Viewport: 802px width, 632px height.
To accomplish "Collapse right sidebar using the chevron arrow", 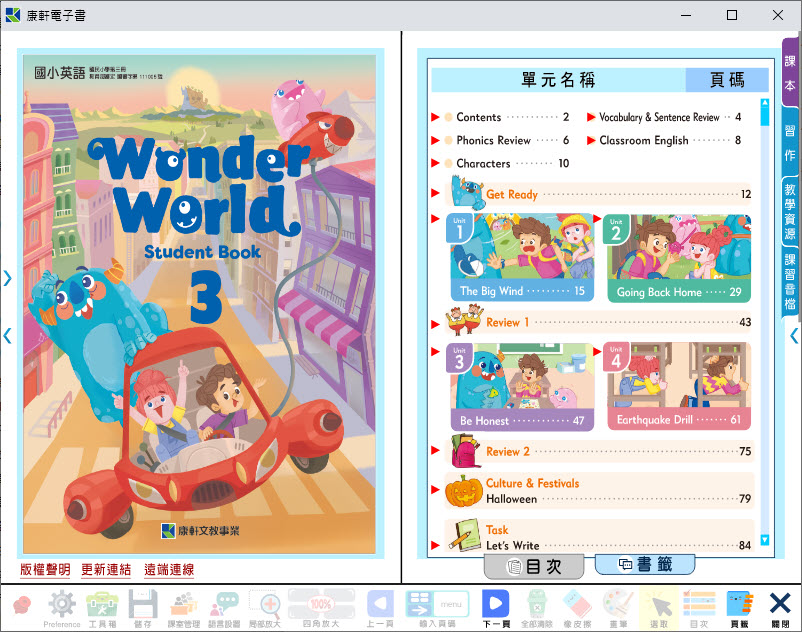I will coord(794,336).
